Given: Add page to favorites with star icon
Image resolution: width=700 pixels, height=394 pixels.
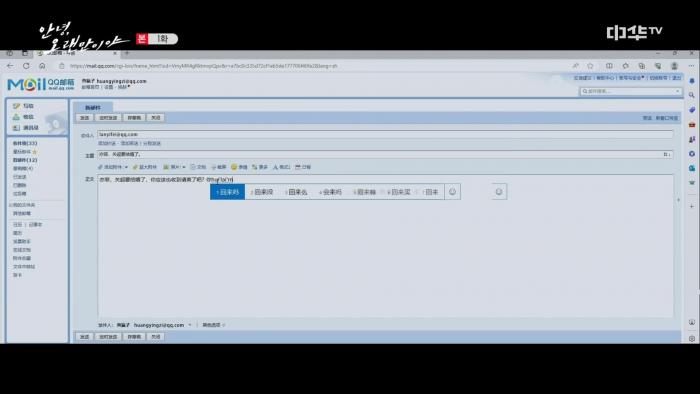Looking at the screenshot, I should pyautogui.click(x=590, y=66).
